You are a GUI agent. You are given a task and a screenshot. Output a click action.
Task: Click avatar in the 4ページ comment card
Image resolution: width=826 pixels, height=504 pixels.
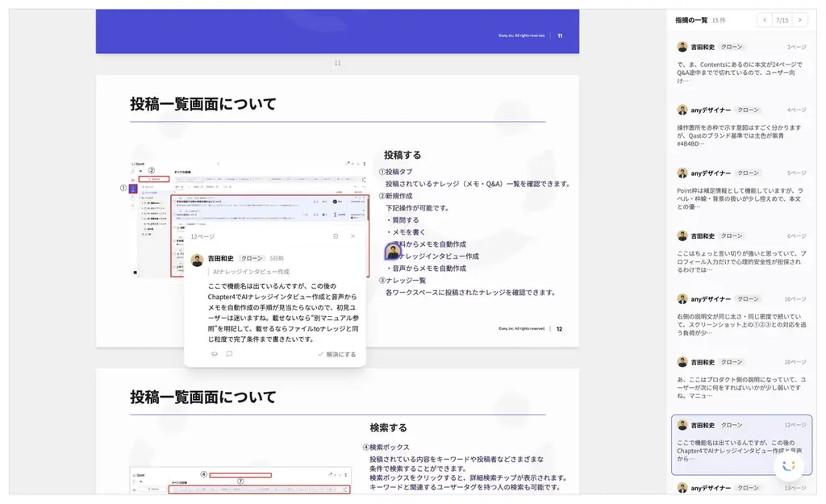tap(682, 110)
